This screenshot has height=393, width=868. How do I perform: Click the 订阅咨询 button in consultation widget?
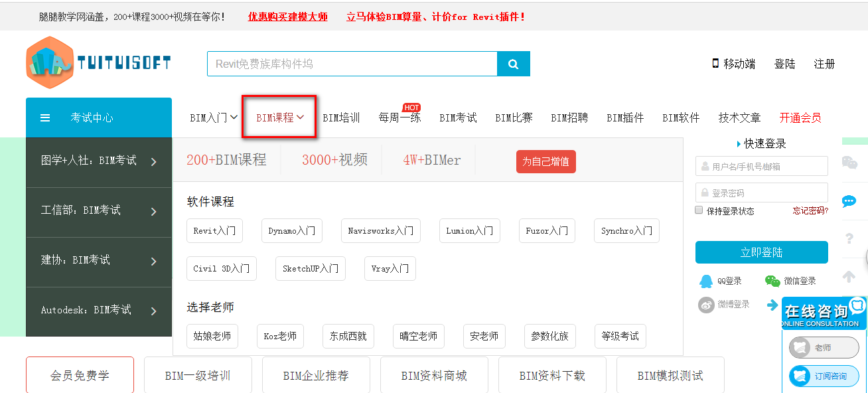tap(824, 376)
